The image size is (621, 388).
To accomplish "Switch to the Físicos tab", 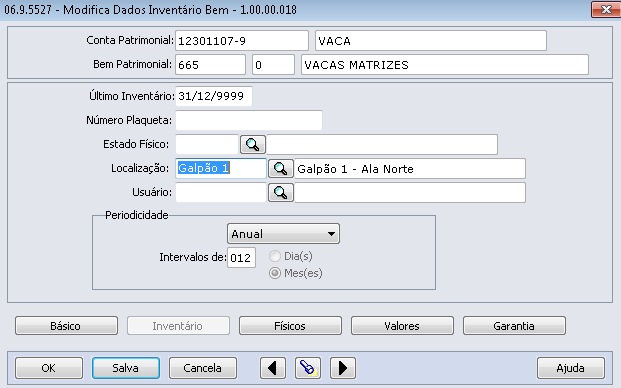I will click(x=290, y=325).
